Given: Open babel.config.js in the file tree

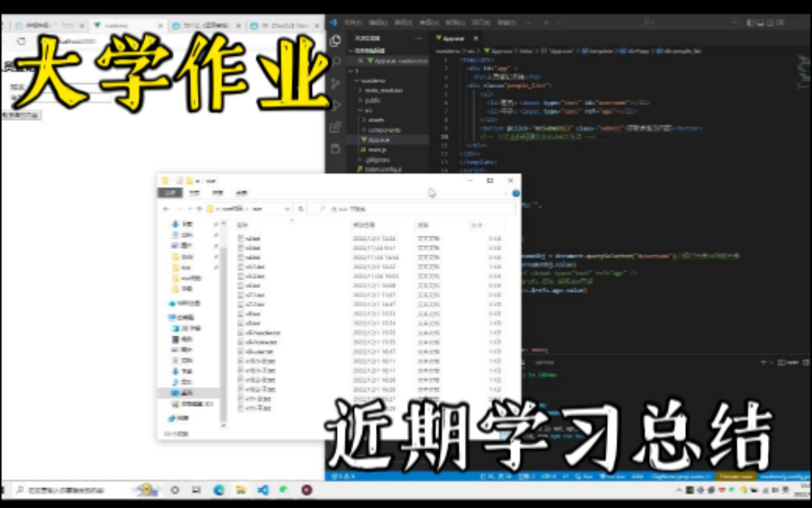Looking at the screenshot, I should click(x=383, y=169).
